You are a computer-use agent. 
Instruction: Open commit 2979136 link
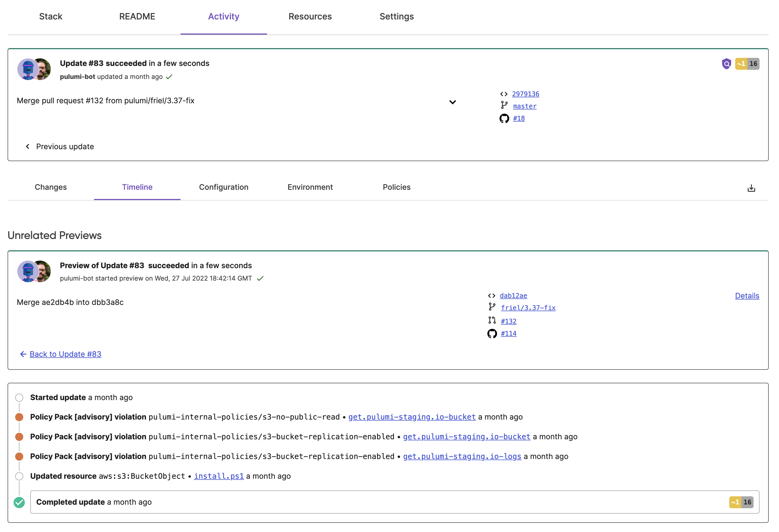click(525, 94)
